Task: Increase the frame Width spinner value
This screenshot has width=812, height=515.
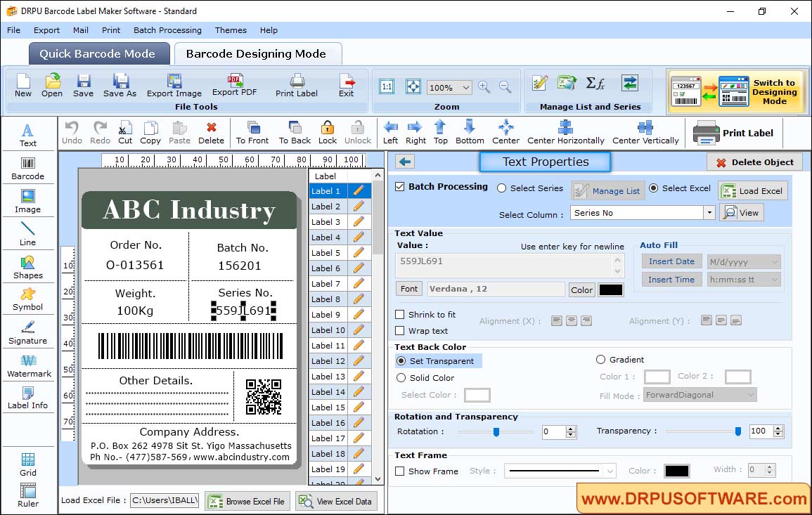Action: [x=770, y=467]
